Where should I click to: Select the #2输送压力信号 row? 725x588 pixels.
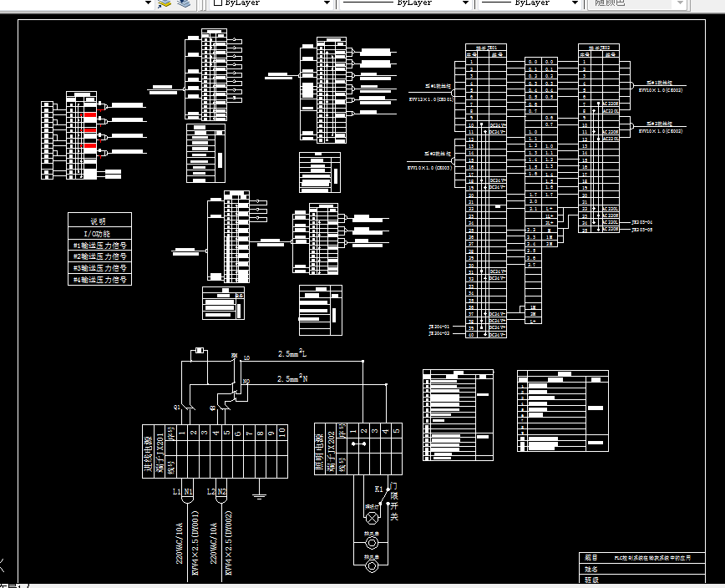(x=99, y=256)
